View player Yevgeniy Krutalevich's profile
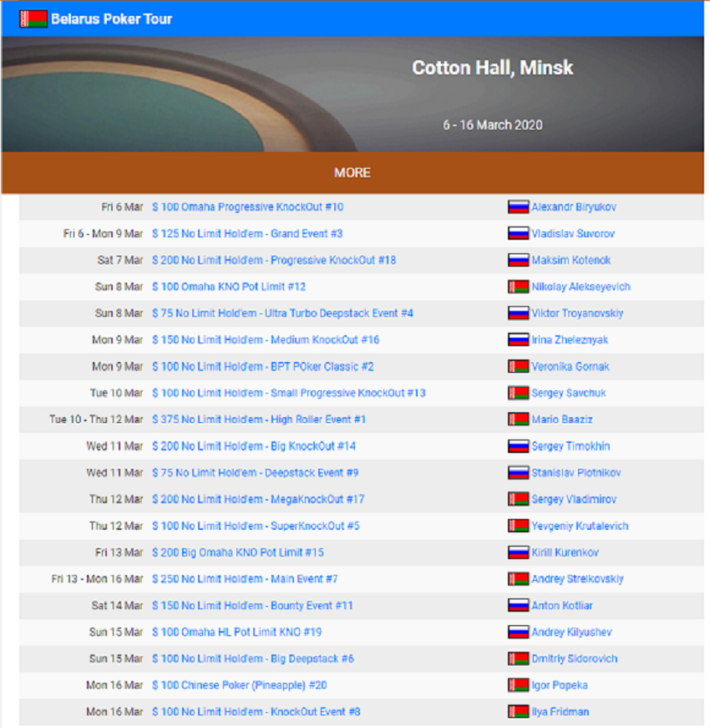The image size is (710, 728). point(580,526)
